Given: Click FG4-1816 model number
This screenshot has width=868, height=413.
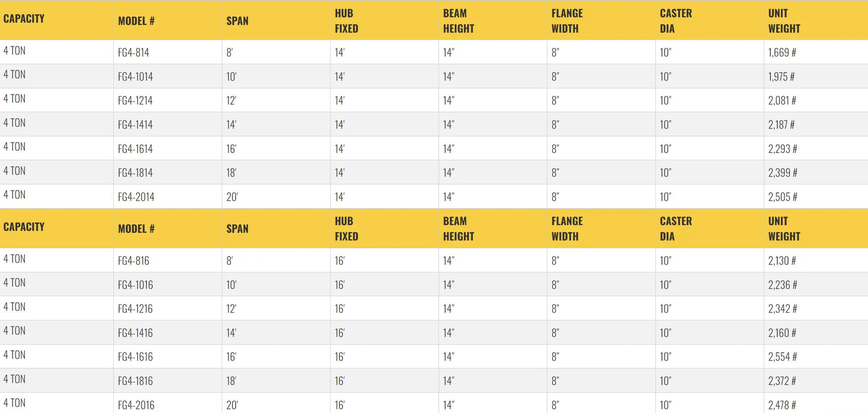Looking at the screenshot, I should pyautogui.click(x=135, y=381).
